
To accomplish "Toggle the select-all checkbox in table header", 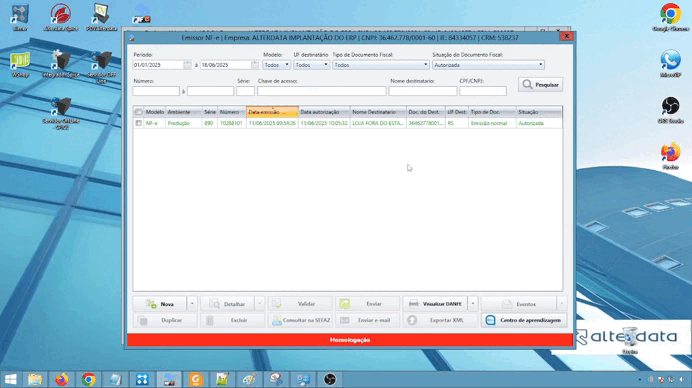I will click(x=139, y=112).
